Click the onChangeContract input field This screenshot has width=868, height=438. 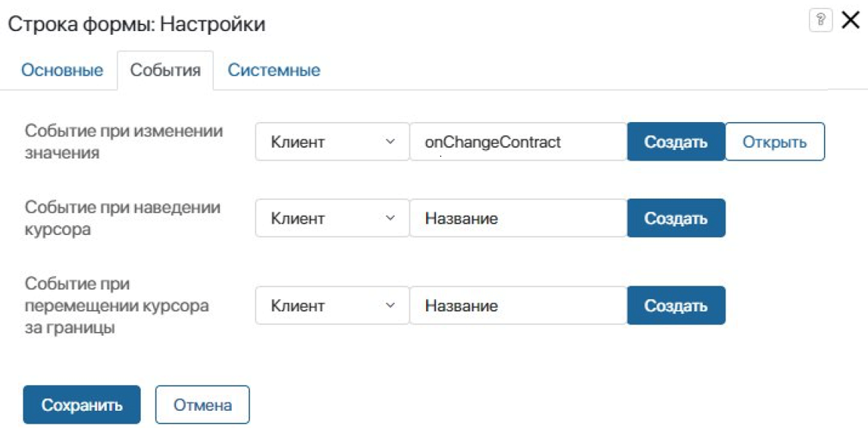tap(518, 142)
